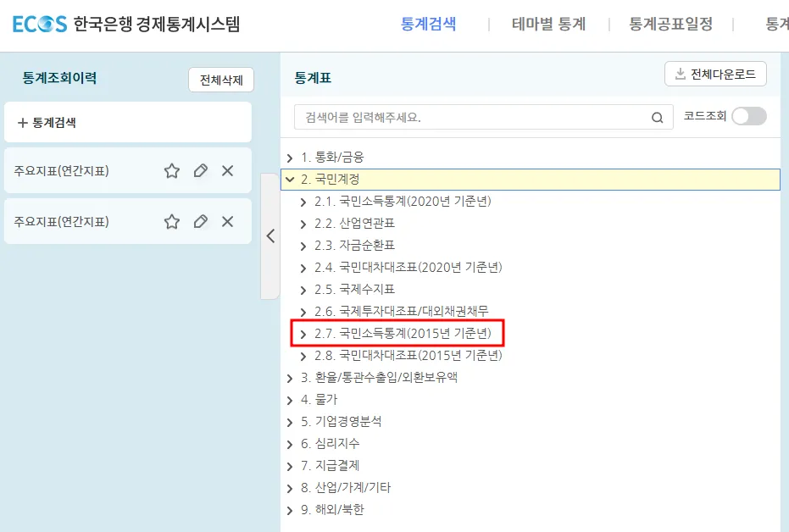Toggle the 코드조회 switch
This screenshot has width=789, height=532.
click(x=749, y=116)
